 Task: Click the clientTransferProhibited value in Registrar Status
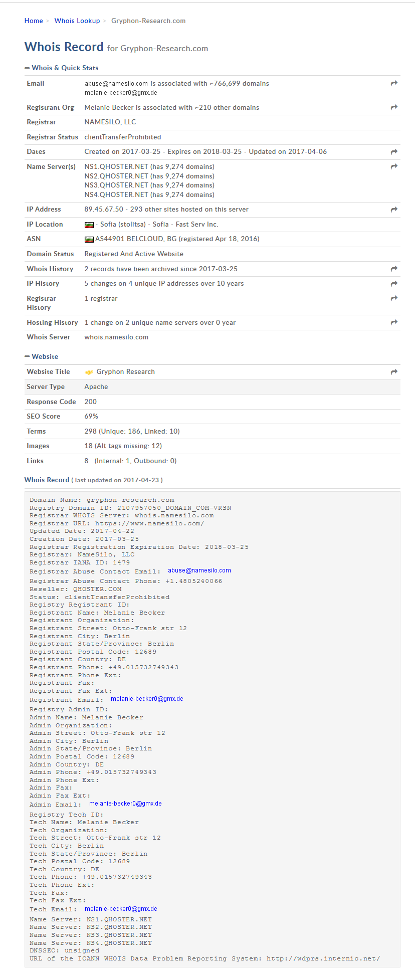pyautogui.click(x=123, y=137)
